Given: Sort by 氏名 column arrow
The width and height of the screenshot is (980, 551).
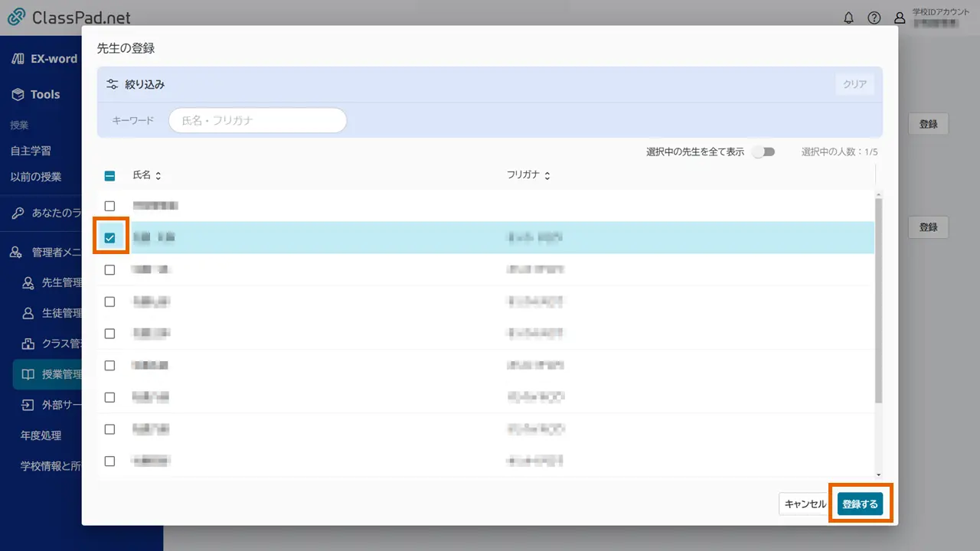Looking at the screenshot, I should tap(158, 176).
